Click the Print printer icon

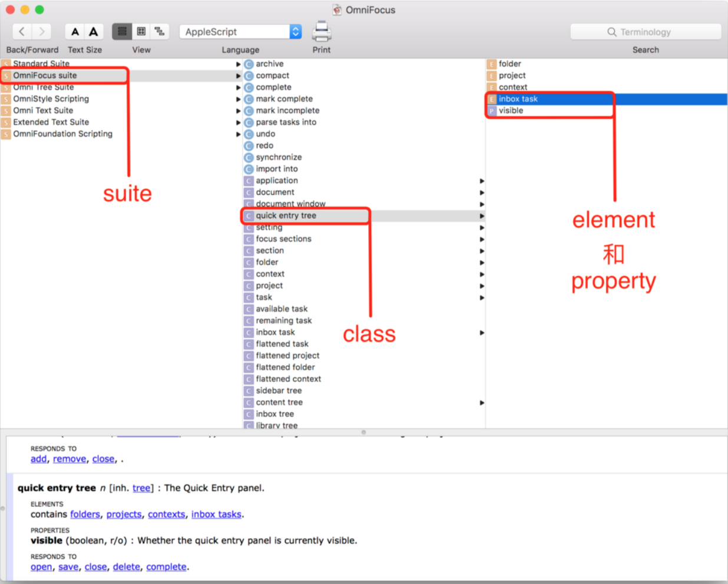click(x=322, y=31)
